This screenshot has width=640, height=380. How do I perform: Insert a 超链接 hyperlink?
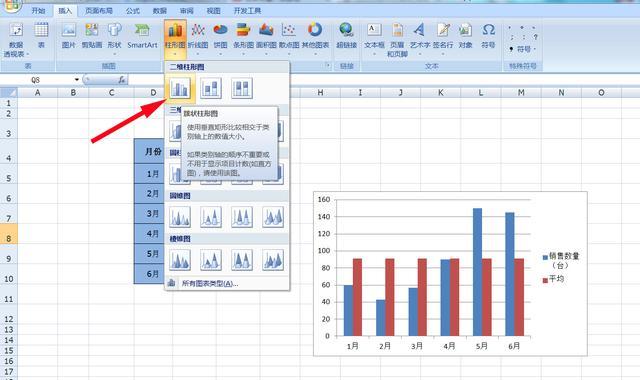[x=347, y=36]
